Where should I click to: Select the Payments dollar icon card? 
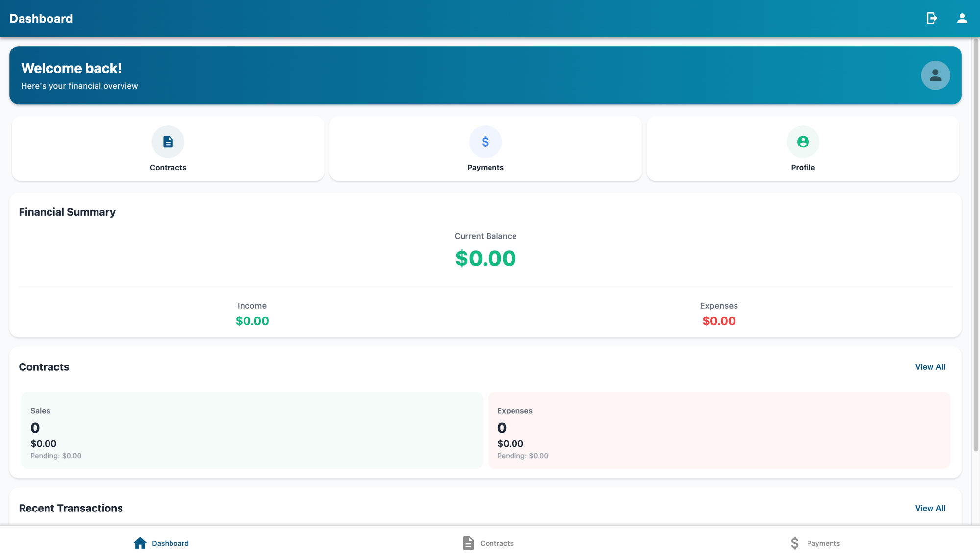point(485,148)
